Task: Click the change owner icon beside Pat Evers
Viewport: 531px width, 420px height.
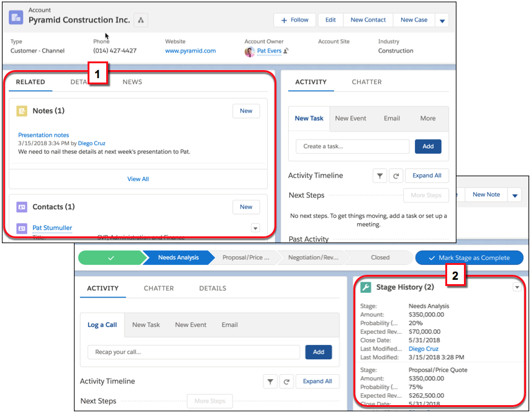Action: 286,51
